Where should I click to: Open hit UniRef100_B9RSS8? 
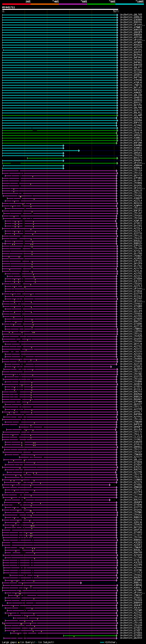tap(131, 30)
